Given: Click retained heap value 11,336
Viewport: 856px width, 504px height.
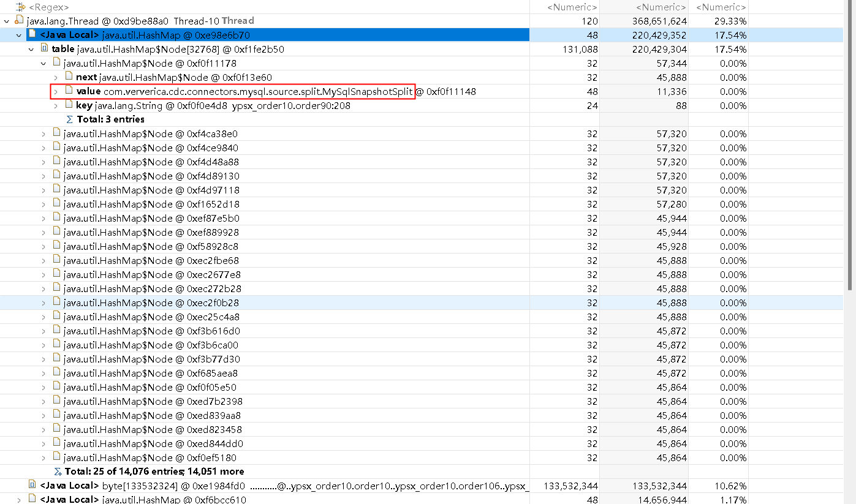Looking at the screenshot, I should (x=672, y=92).
